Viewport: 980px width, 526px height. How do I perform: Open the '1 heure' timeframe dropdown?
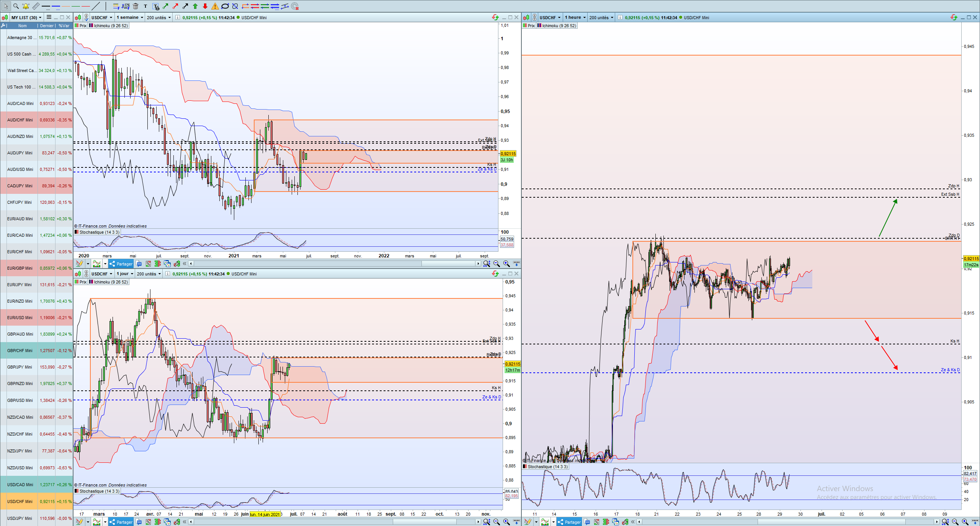click(x=575, y=17)
